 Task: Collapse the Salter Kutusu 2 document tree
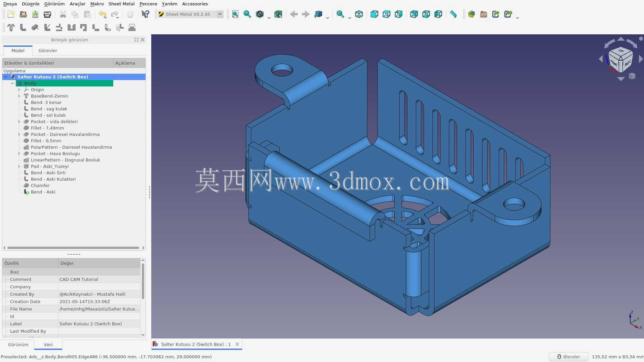(6, 77)
